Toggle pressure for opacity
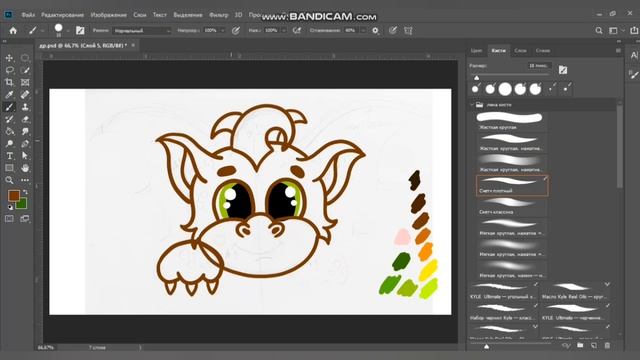The width and height of the screenshot is (640, 360). click(x=236, y=31)
